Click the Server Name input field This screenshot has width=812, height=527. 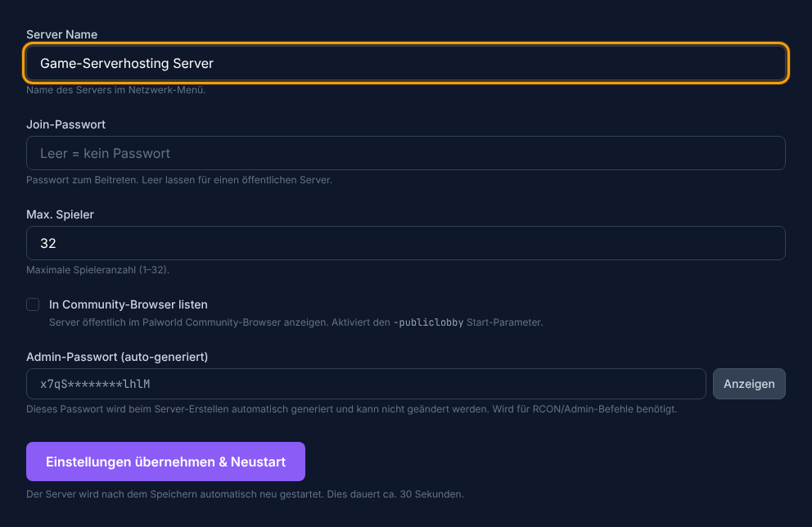[405, 63]
